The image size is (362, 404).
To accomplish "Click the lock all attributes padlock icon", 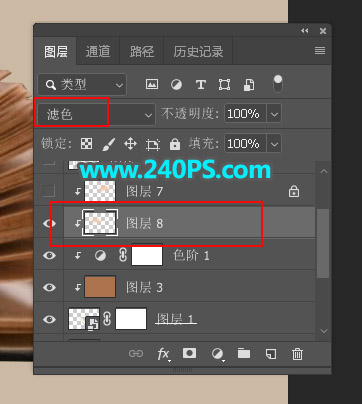I will point(175,144).
